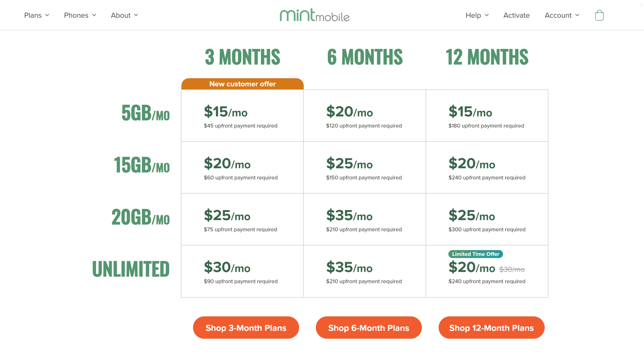
Task: Click the Limited Time Offer badge
Action: tap(476, 254)
